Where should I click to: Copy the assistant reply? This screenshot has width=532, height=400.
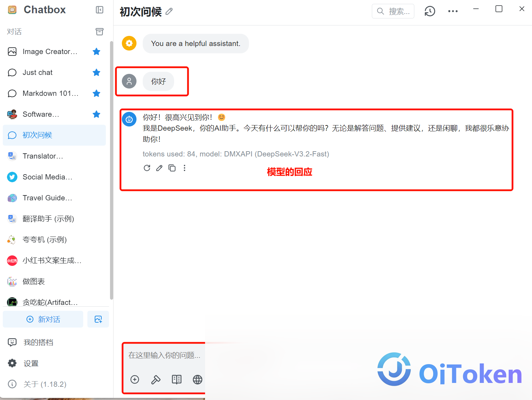tap(172, 168)
